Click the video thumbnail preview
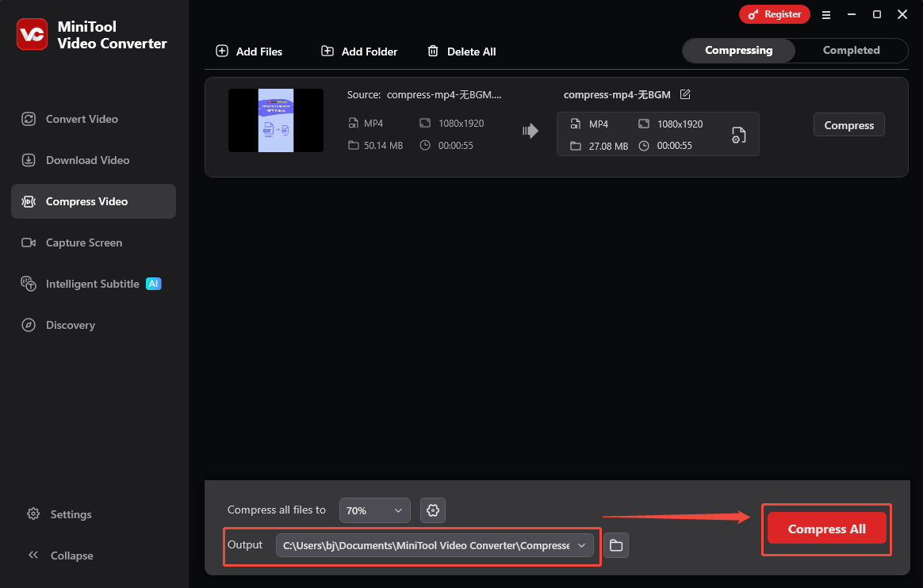This screenshot has width=923, height=588. 275,120
